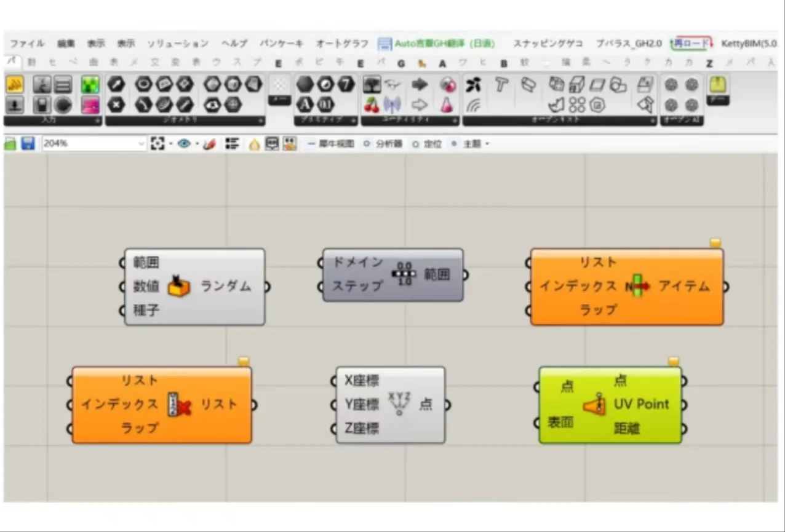Click the green open-file icon
The image size is (785, 532).
tap(10, 144)
